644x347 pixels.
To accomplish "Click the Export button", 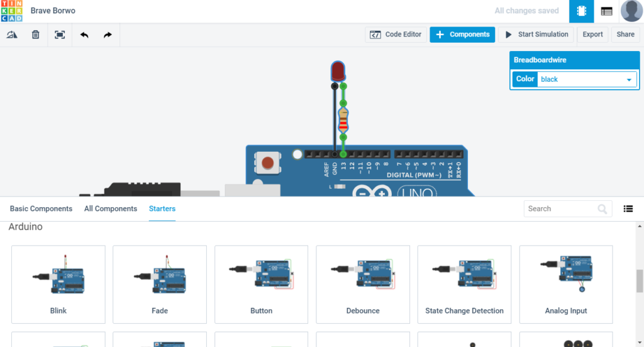I will (x=592, y=35).
